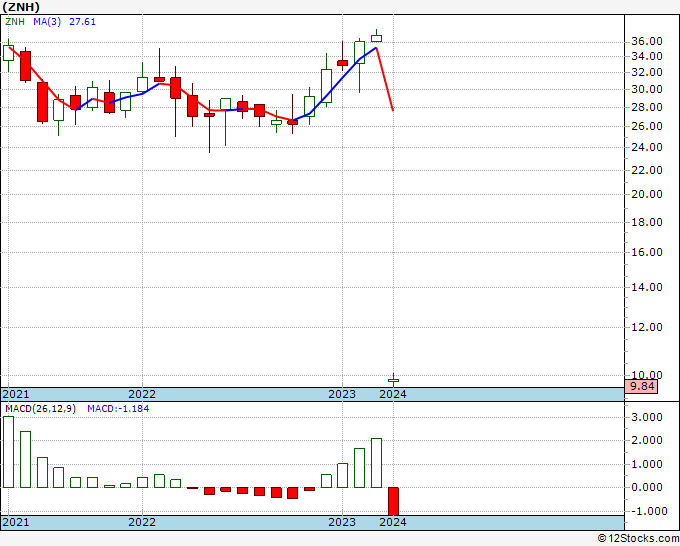Select 2022 on the price chart time axis

pyautogui.click(x=142, y=394)
